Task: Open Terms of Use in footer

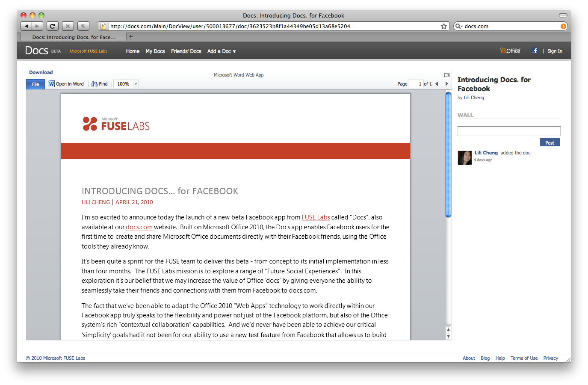Action: 524,358
